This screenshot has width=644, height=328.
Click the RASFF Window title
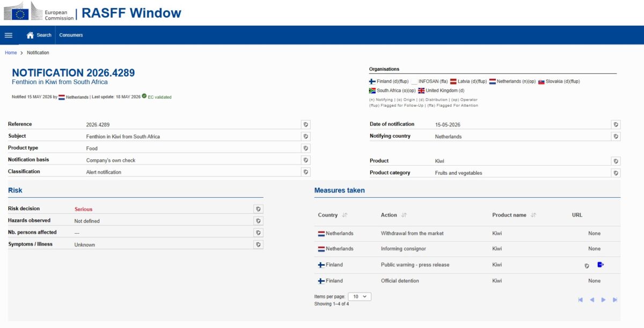point(131,13)
